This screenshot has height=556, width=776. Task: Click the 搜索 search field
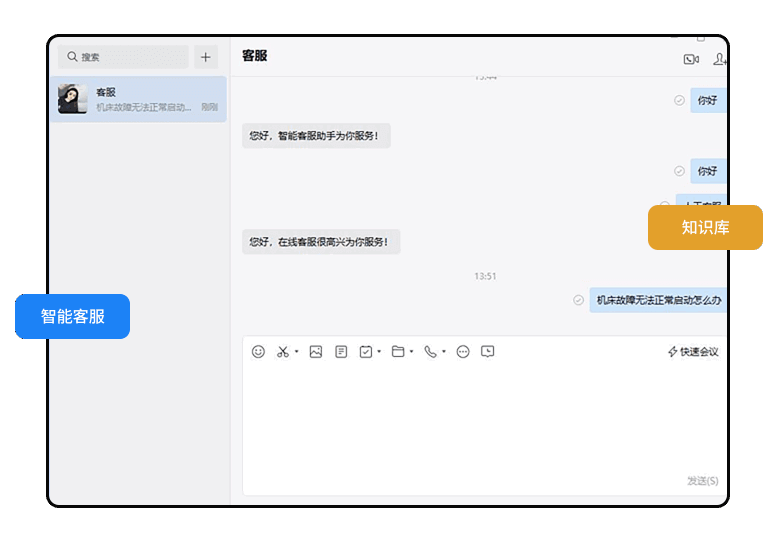click(x=123, y=57)
